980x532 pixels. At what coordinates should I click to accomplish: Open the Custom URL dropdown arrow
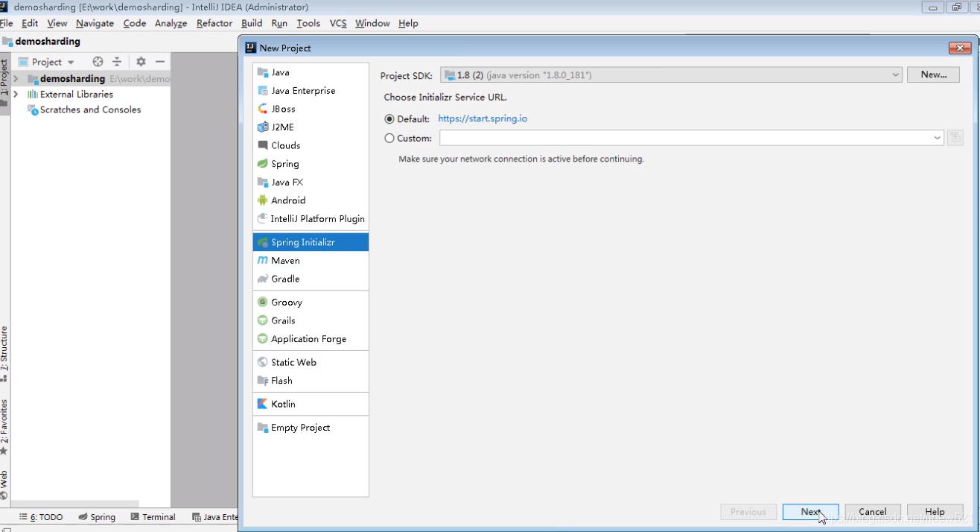(937, 138)
